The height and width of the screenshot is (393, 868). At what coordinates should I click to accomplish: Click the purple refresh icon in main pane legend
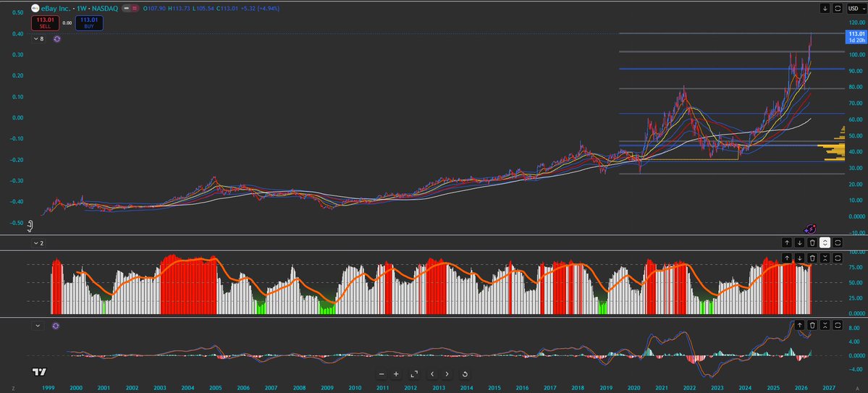(56, 39)
